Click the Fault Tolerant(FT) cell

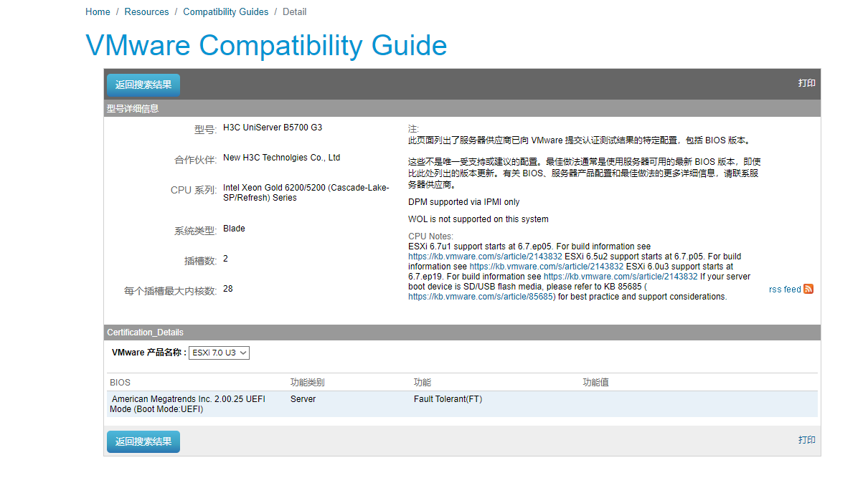pos(448,399)
